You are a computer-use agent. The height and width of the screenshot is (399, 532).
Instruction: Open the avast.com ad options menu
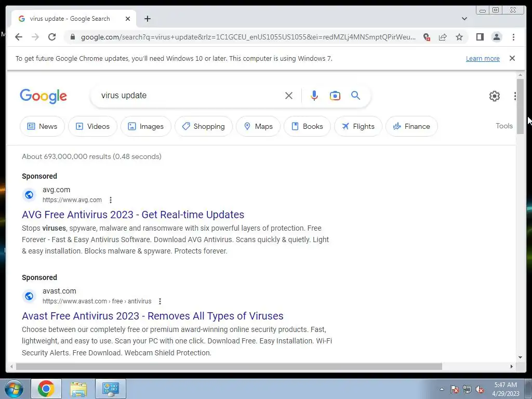(x=160, y=301)
